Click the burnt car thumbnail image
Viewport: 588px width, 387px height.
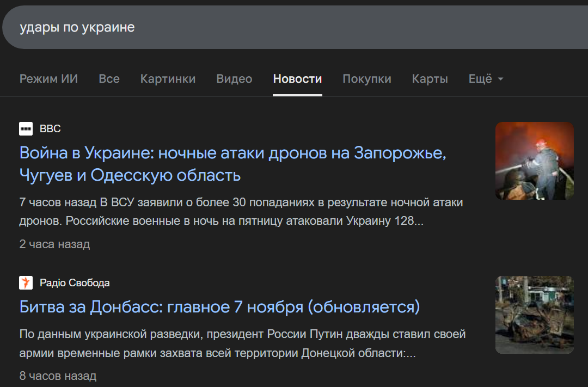coord(534,315)
